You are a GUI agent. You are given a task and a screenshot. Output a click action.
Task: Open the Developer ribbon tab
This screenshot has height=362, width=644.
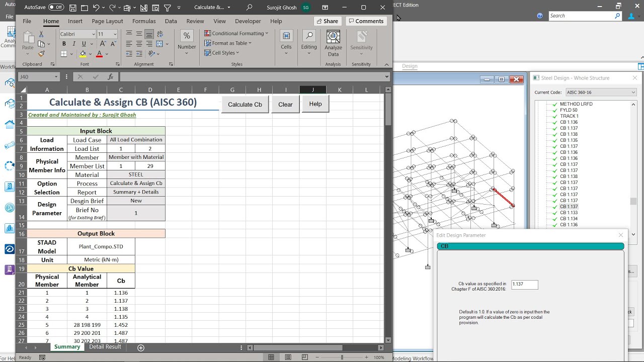[248, 21]
